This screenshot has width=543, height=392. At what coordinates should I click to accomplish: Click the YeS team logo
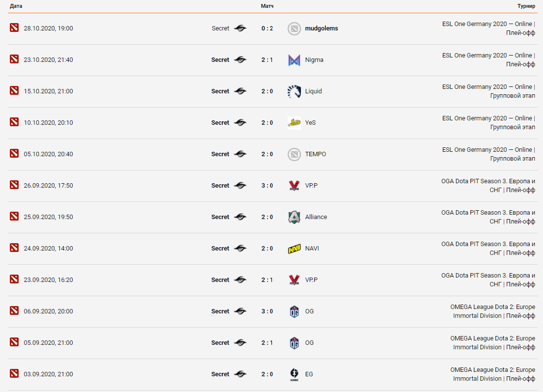tap(294, 123)
